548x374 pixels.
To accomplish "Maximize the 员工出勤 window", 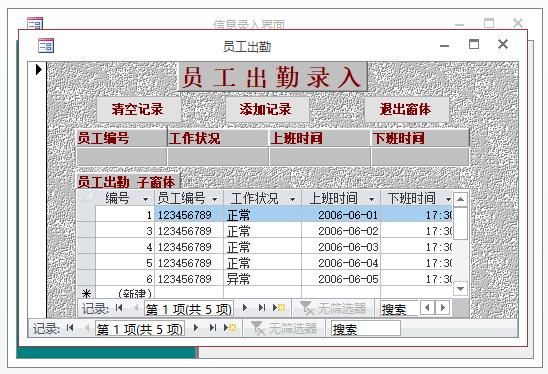I will [x=474, y=44].
